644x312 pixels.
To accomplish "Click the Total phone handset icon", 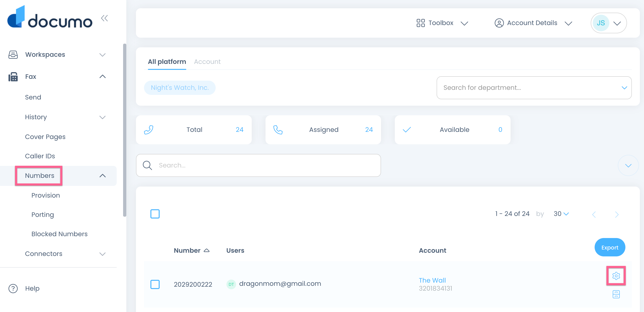I will click(x=149, y=130).
